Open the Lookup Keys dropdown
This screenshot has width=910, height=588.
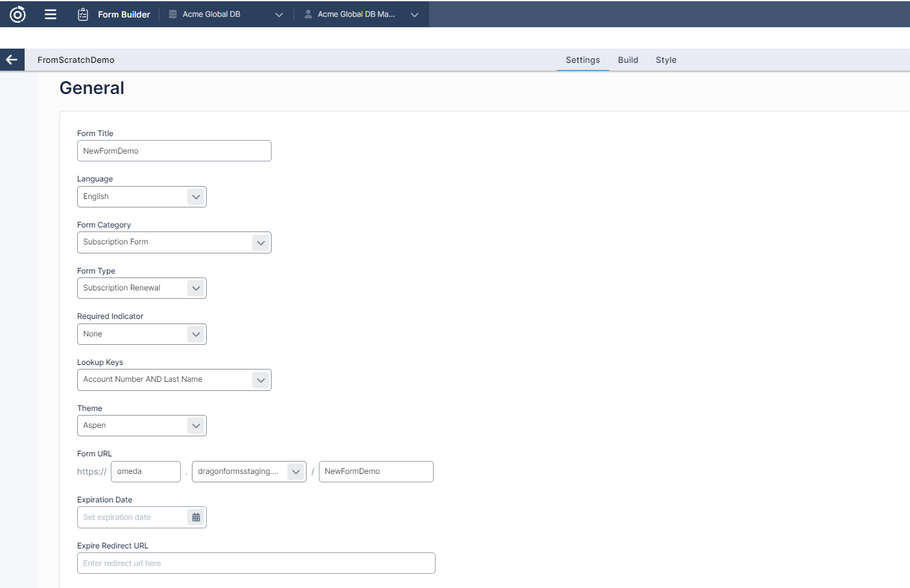point(261,380)
